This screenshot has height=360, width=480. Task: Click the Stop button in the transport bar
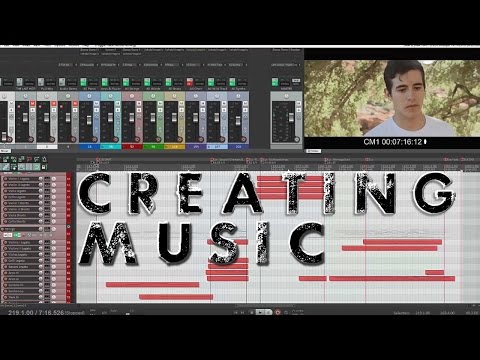pyautogui.click(x=252, y=312)
